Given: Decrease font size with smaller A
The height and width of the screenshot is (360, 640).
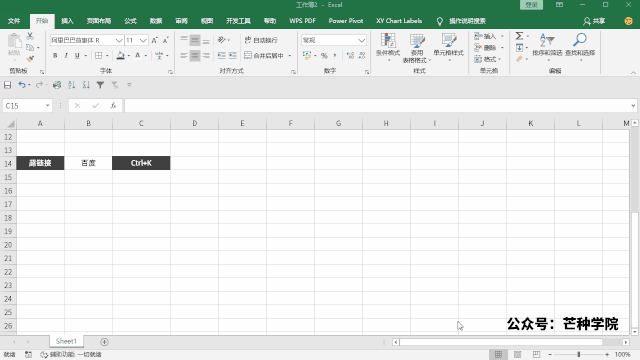Looking at the screenshot, I should 165,40.
